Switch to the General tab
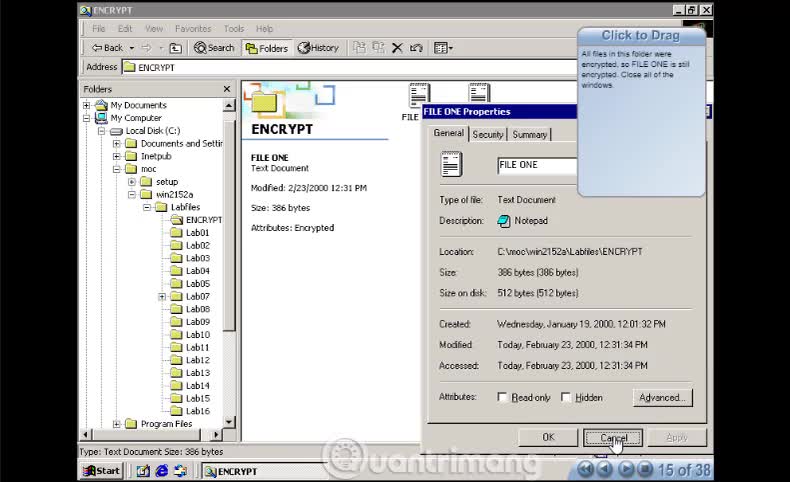The width and height of the screenshot is (790, 482). [448, 133]
